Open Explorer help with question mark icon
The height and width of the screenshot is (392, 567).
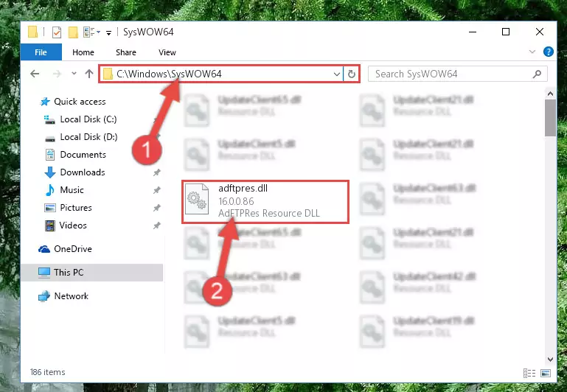click(548, 52)
